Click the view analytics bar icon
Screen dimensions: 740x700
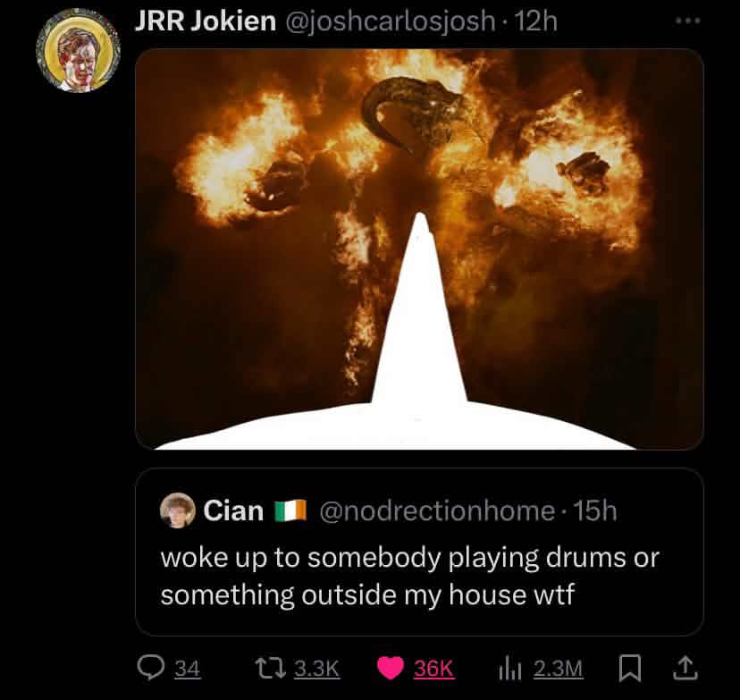pos(510,668)
